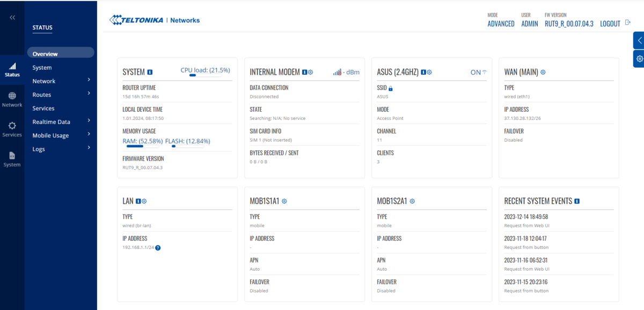Image resolution: width=644 pixels, height=310 pixels.
Task: Click the System card info icon
Action: [150, 72]
